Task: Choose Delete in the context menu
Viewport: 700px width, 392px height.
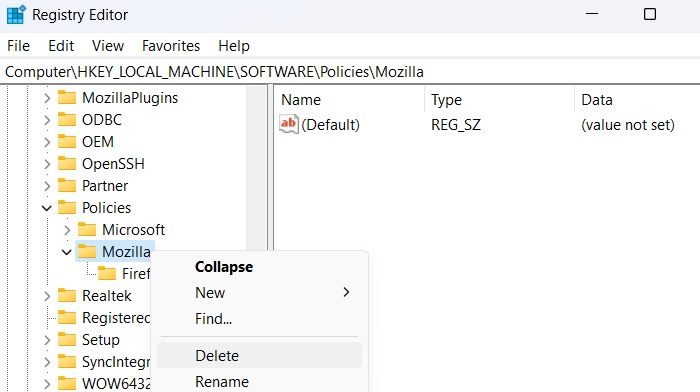Action: [x=259, y=355]
